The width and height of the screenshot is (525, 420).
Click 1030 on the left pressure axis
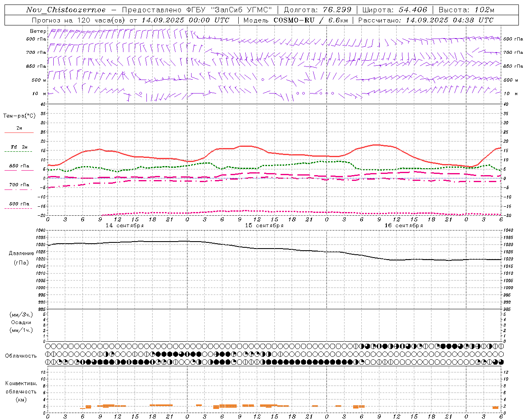click(x=41, y=244)
